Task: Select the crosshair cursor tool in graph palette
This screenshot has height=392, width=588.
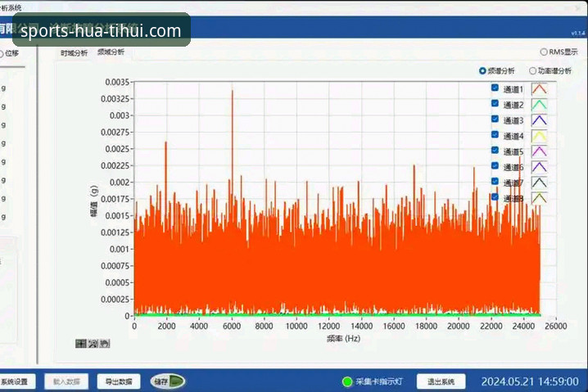Action: pos(80,343)
